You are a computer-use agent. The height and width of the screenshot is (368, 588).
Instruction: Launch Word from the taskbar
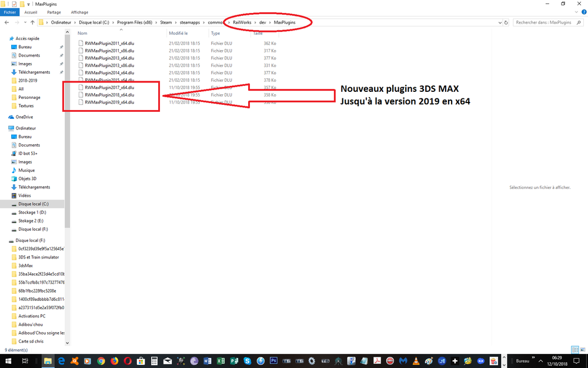click(207, 362)
